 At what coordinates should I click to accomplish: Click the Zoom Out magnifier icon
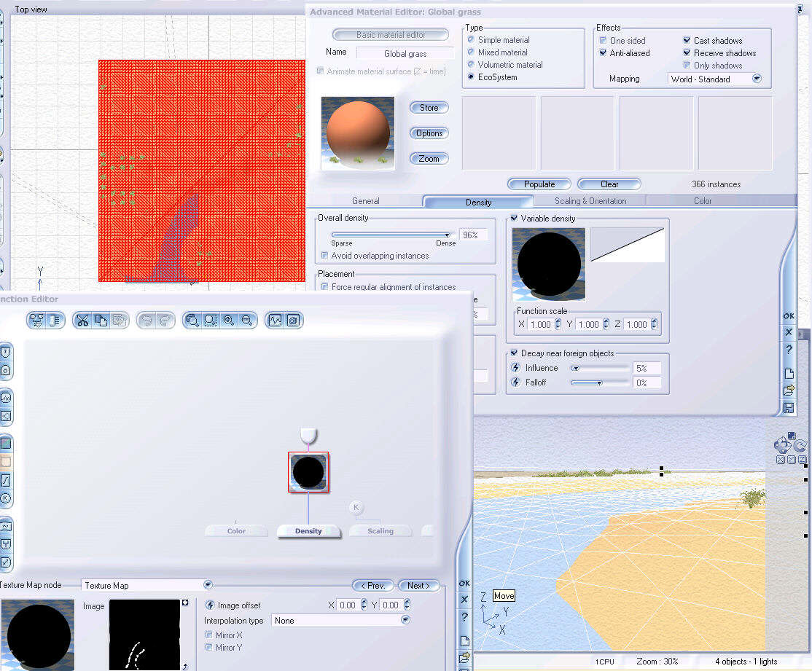click(x=247, y=320)
